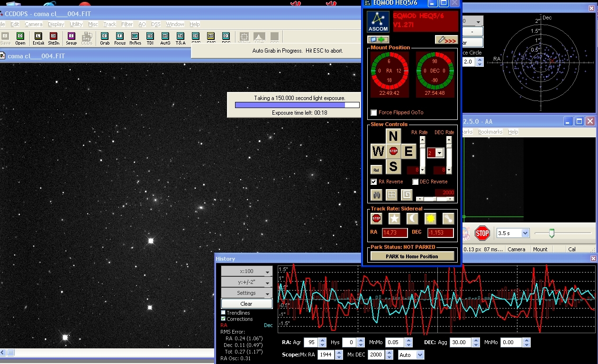Select solar tracking rate sun icon

[x=430, y=218]
